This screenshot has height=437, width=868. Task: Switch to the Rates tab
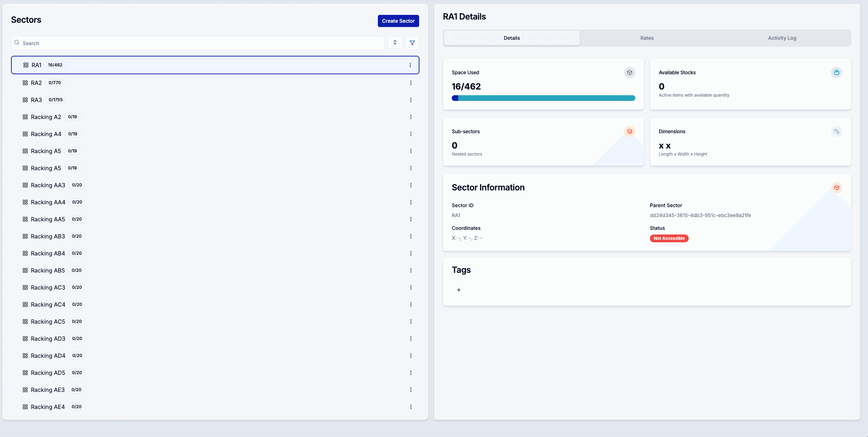[x=647, y=38]
